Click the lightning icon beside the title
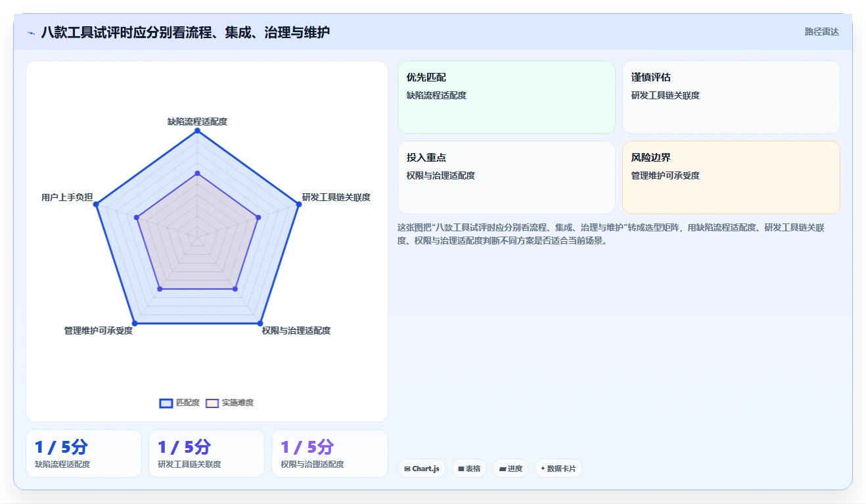The height and width of the screenshot is (504, 866). [x=31, y=32]
